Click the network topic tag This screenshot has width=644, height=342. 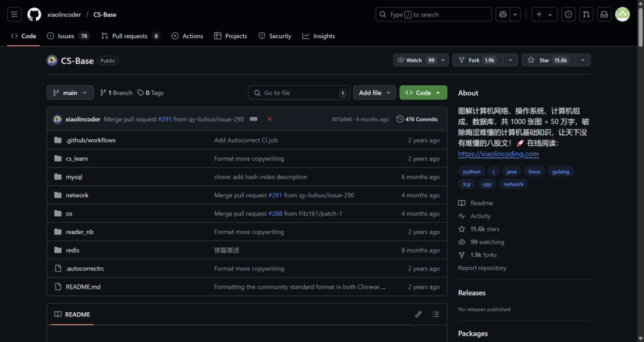tap(513, 184)
